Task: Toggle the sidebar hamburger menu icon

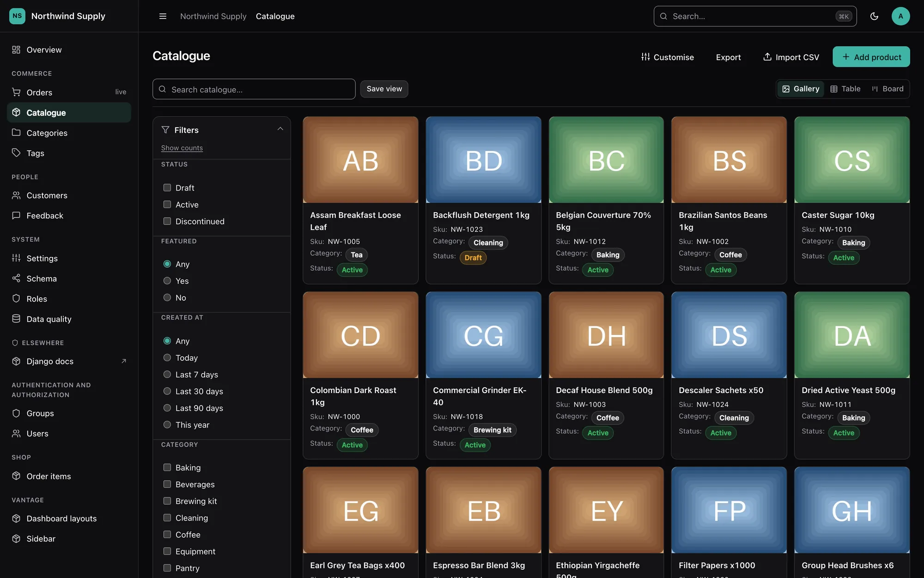Action: [163, 16]
